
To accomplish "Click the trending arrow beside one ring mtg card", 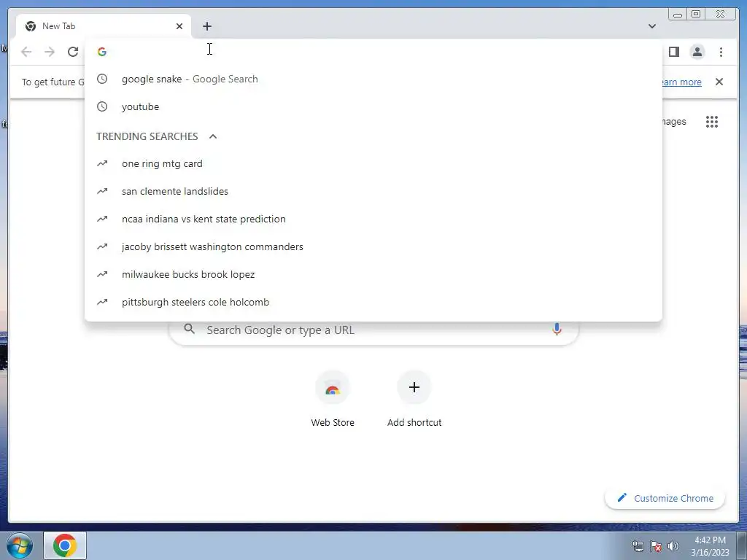I will pyautogui.click(x=102, y=164).
